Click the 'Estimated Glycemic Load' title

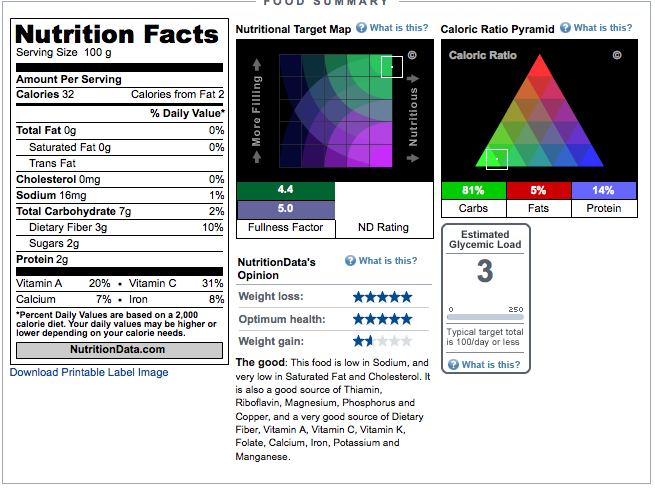(x=485, y=240)
